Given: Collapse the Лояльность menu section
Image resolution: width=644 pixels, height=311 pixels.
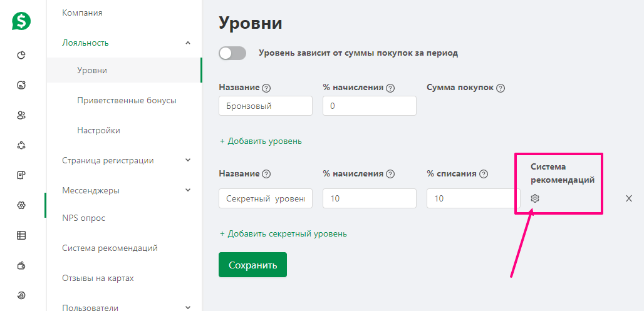Looking at the screenshot, I should [188, 43].
